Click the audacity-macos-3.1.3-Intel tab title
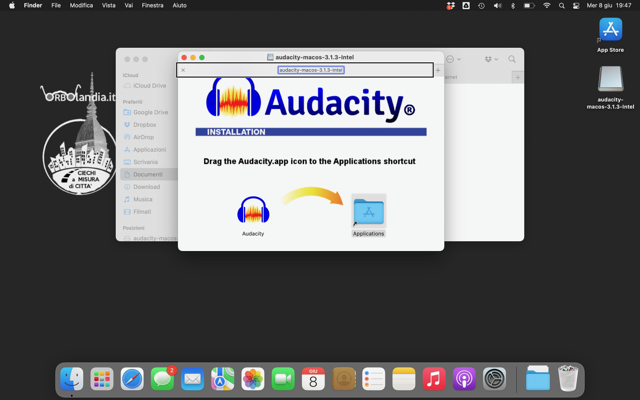 tap(311, 70)
